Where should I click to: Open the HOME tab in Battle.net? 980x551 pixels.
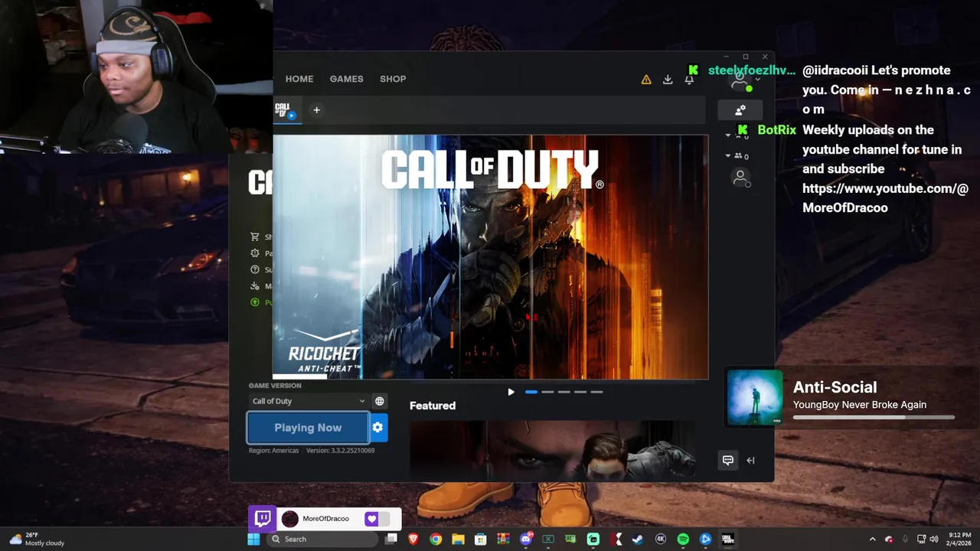click(x=299, y=79)
